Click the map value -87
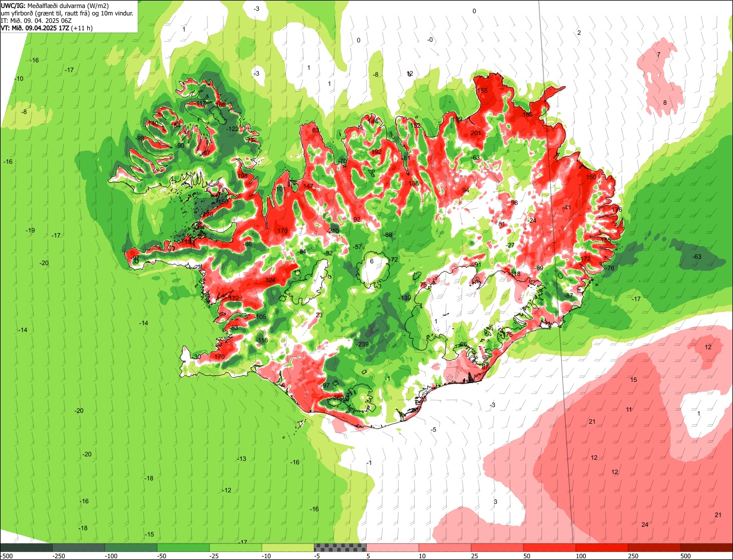 [x=569, y=295]
